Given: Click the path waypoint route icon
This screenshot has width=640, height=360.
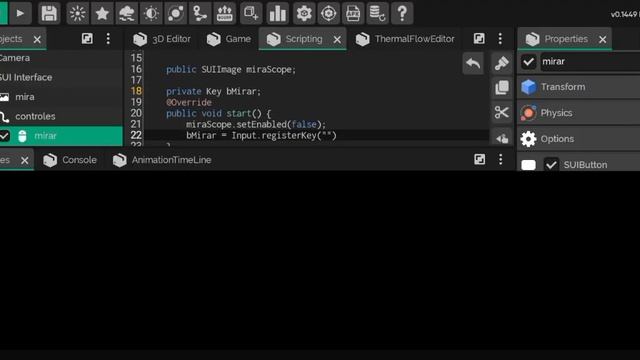Looking at the screenshot, I should [200, 13].
